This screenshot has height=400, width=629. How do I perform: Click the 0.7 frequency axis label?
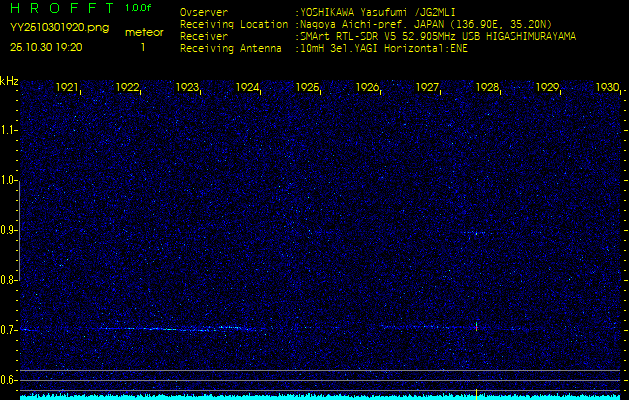[x=9, y=329]
